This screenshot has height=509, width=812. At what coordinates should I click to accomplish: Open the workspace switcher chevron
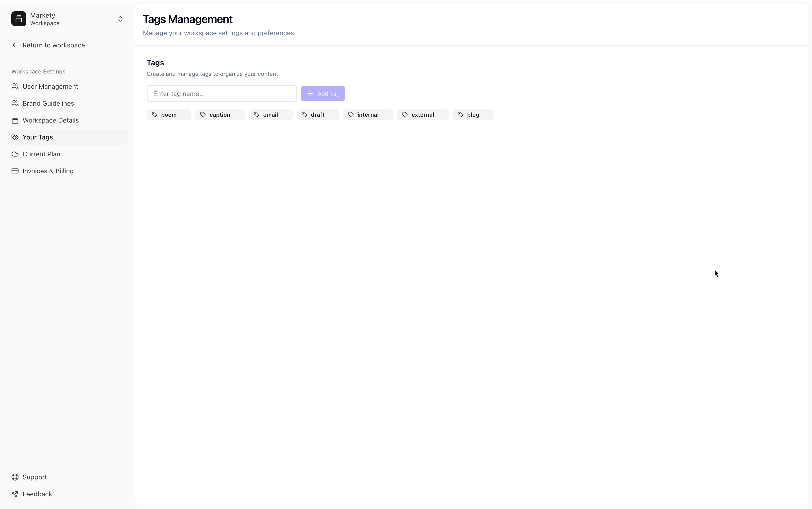(x=120, y=19)
